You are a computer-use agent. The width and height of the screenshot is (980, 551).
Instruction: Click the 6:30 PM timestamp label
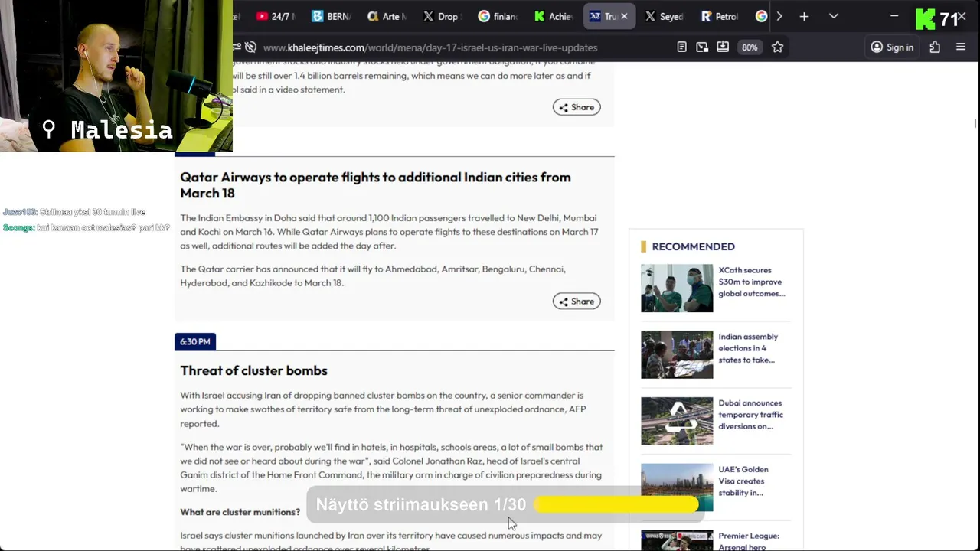tap(195, 341)
